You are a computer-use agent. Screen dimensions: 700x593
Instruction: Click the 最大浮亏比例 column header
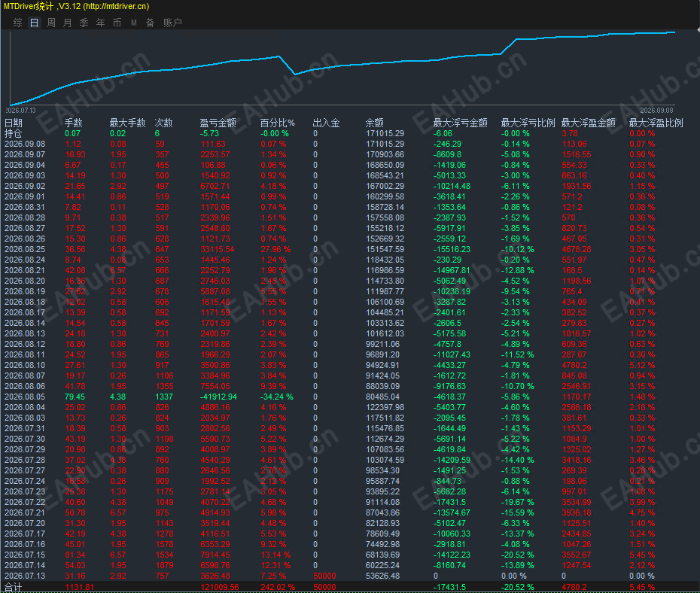[528, 123]
